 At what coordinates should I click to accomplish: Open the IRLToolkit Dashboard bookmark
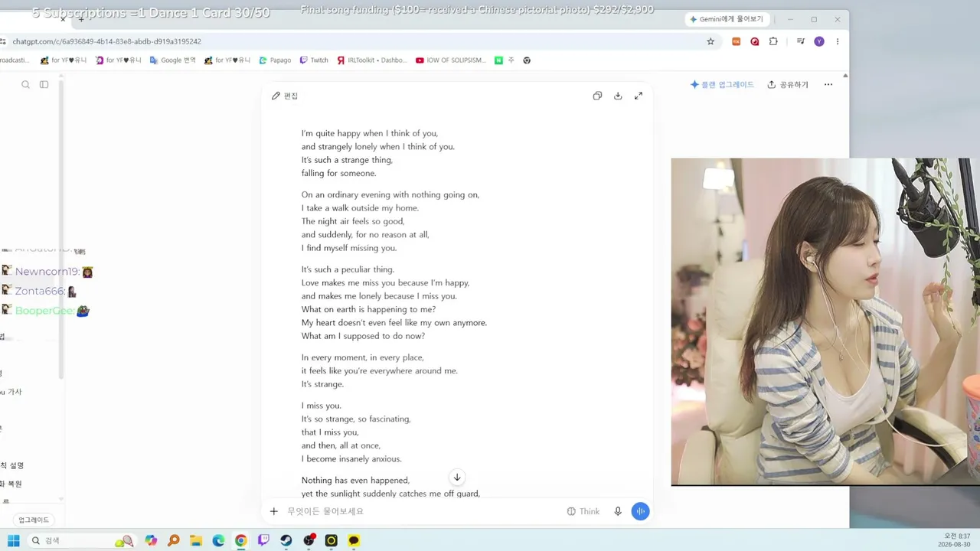(x=372, y=60)
